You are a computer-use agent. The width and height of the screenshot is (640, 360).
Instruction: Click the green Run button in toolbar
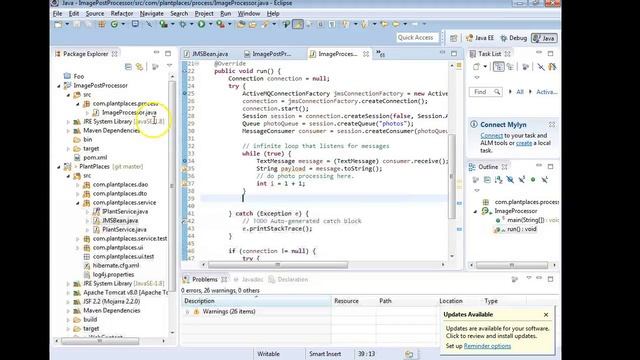coord(201,24)
